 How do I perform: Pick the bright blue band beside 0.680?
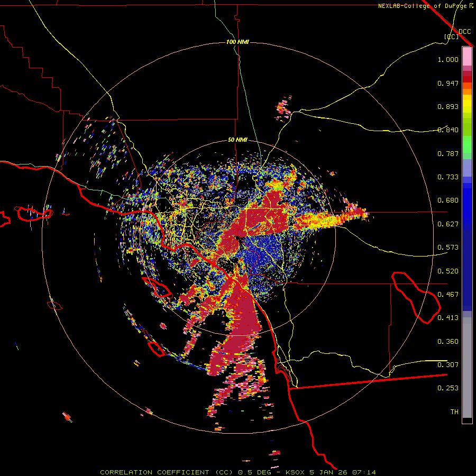(467, 204)
